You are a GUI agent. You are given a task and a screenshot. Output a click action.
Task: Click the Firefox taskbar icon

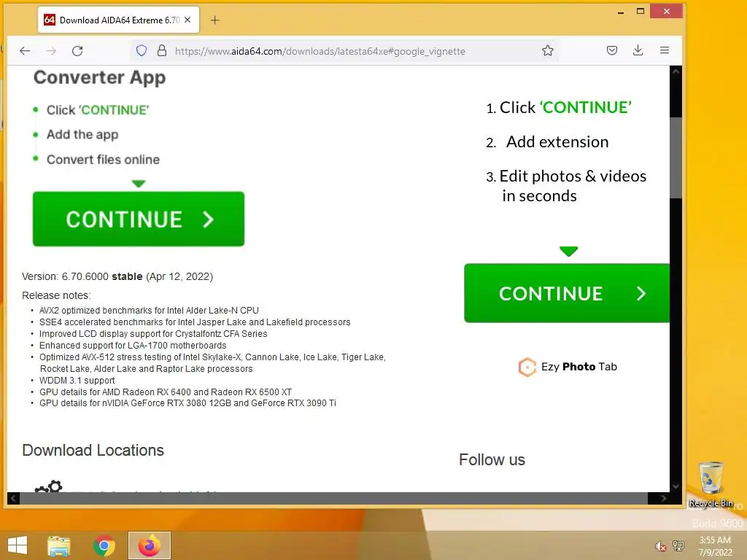(x=149, y=545)
